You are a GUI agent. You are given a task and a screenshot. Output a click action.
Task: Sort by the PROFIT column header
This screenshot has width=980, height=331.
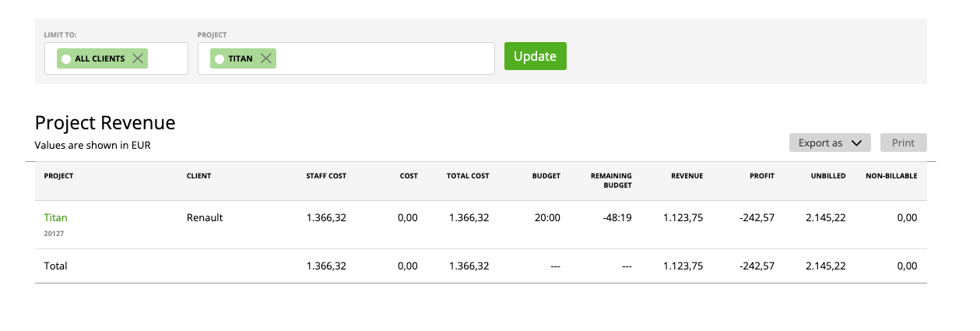[762, 176]
